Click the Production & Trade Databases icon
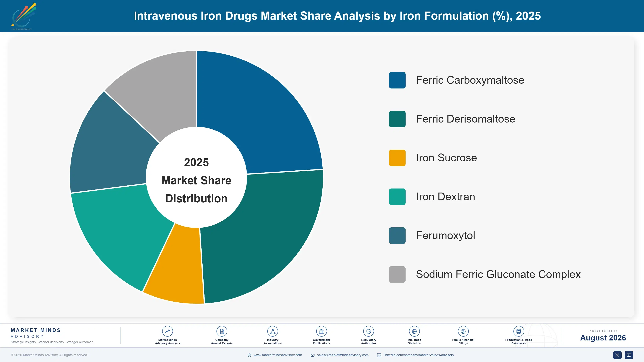 518,331
